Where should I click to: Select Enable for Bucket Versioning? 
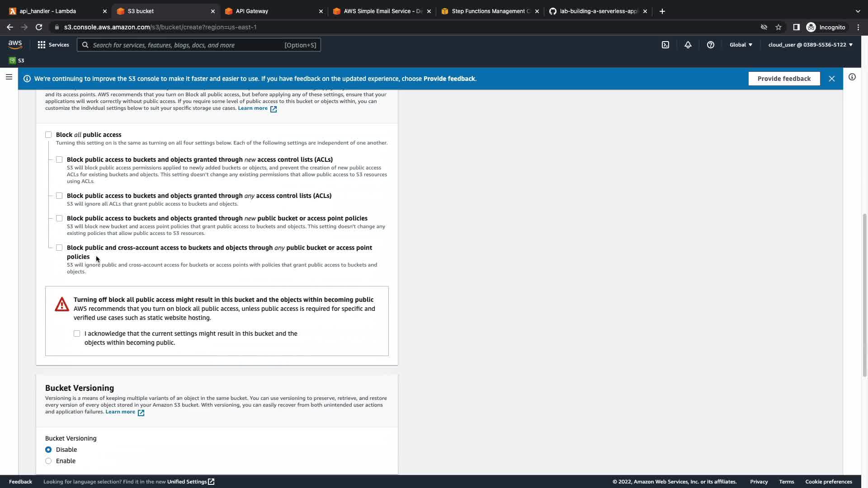(x=48, y=461)
